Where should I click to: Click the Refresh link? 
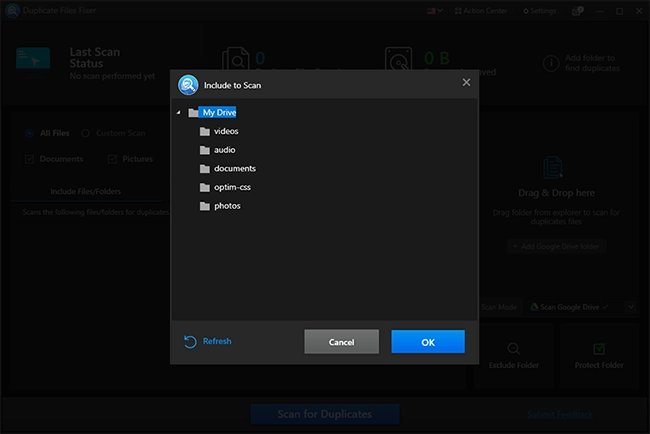[x=217, y=341]
